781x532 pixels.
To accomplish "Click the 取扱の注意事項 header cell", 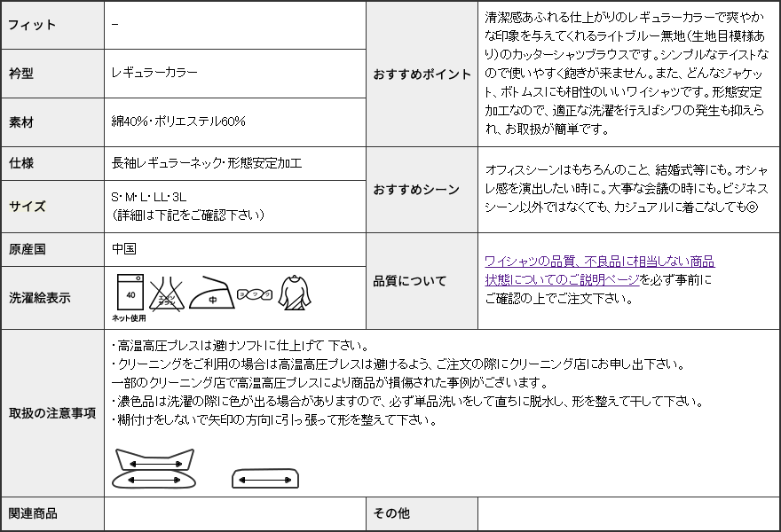I will coord(52,413).
